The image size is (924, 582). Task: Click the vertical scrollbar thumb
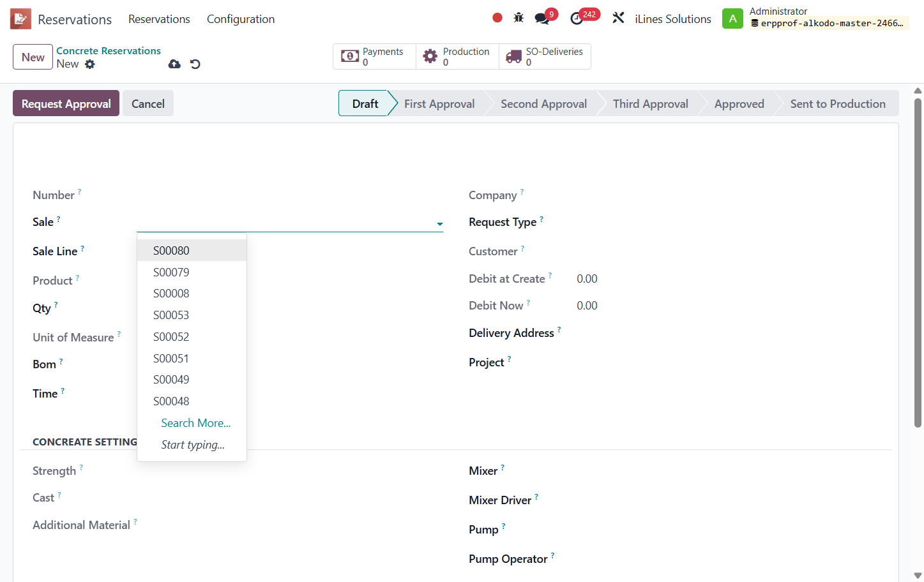coord(918,262)
